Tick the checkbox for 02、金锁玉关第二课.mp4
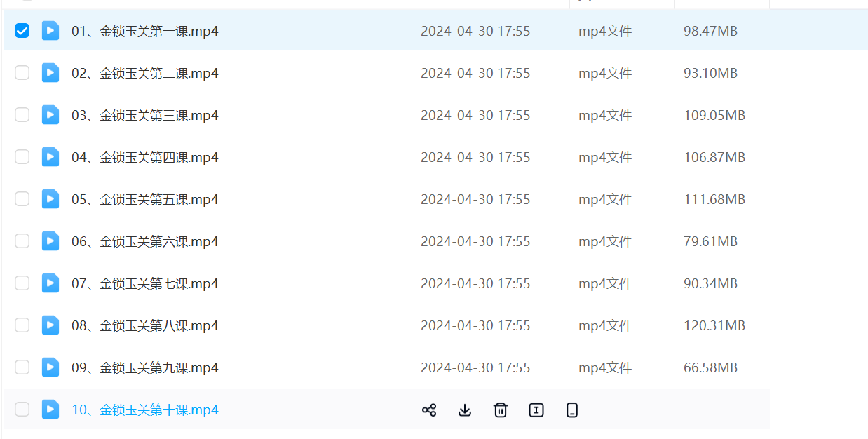The height and width of the screenshot is (439, 868). [x=22, y=73]
